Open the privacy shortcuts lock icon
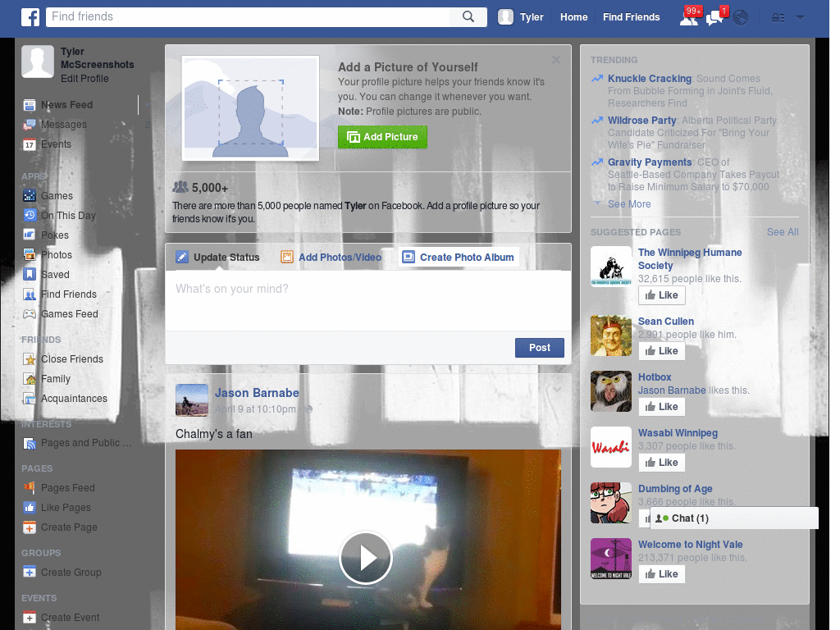This screenshot has height=630, width=840. coord(778,18)
